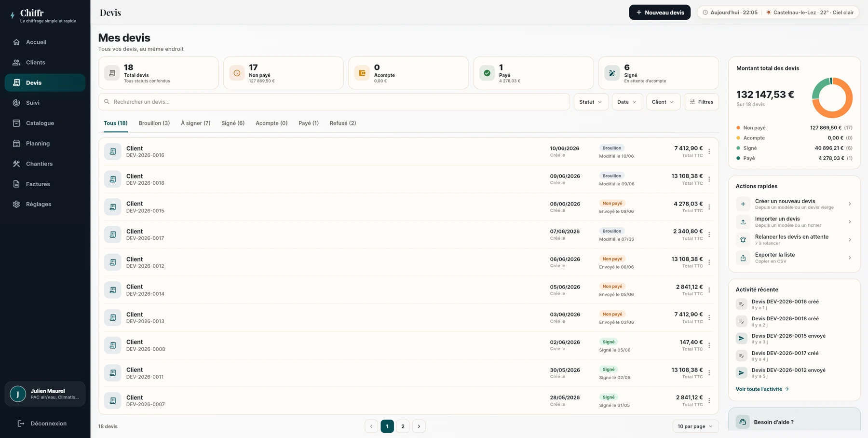Switch to the Refusé (2) tab

pyautogui.click(x=343, y=123)
